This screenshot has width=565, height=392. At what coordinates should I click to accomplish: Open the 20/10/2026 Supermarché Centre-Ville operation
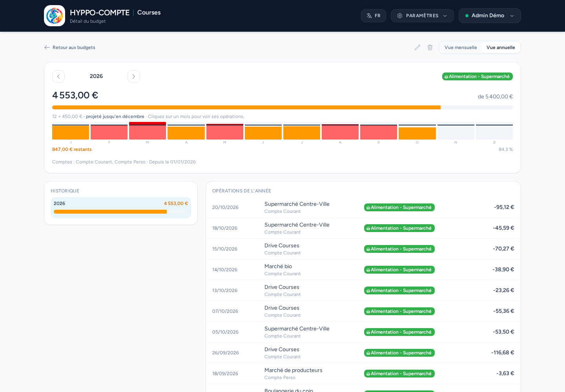[363, 207]
